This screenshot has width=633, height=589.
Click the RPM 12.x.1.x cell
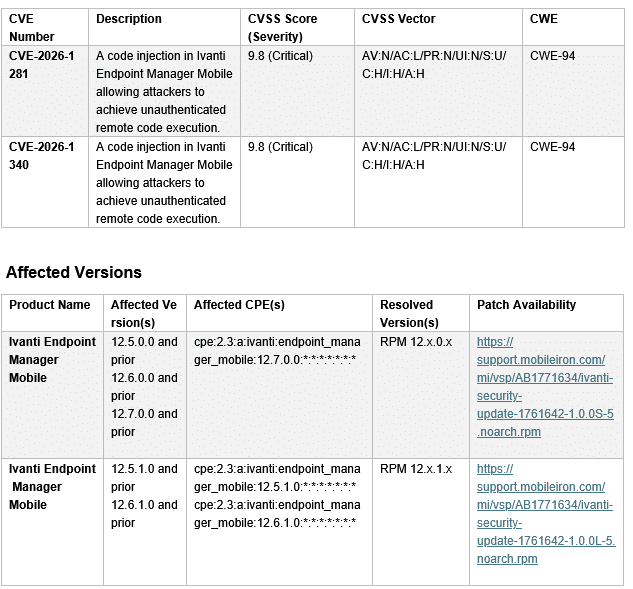[416, 469]
